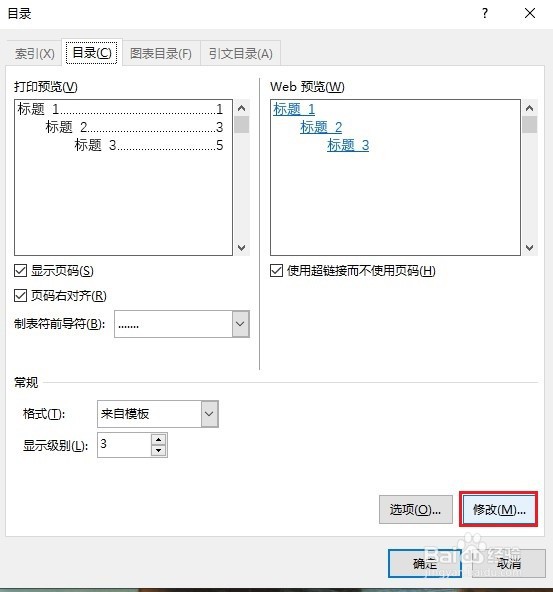Switch to the 索引 tab
553x592 pixels.
(x=35, y=54)
